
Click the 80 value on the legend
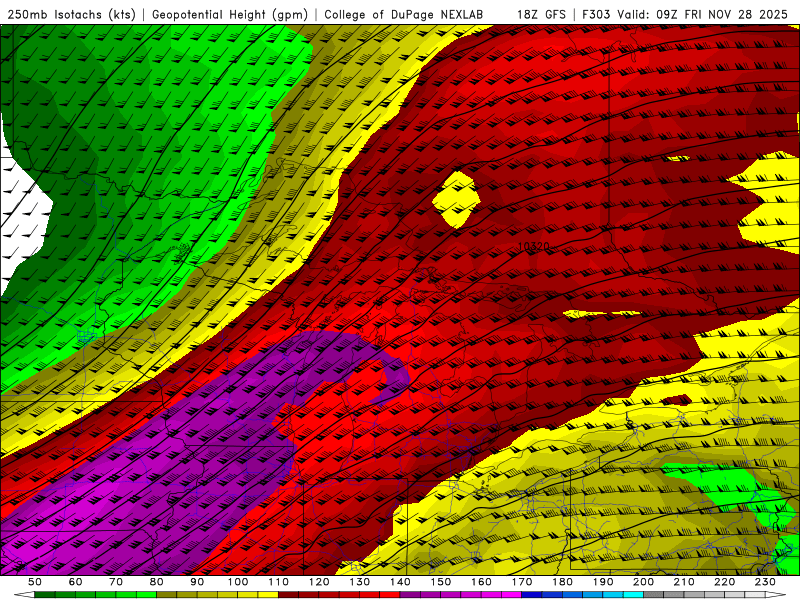pyautogui.click(x=157, y=582)
